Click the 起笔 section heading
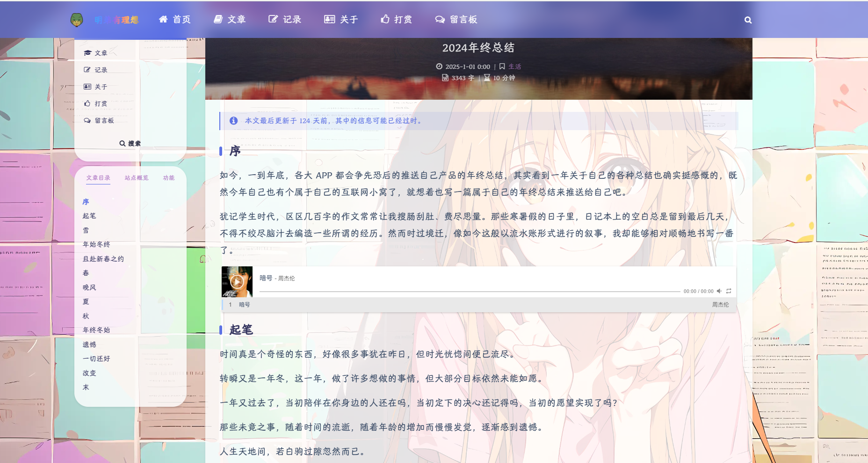868x463 pixels. [x=241, y=330]
